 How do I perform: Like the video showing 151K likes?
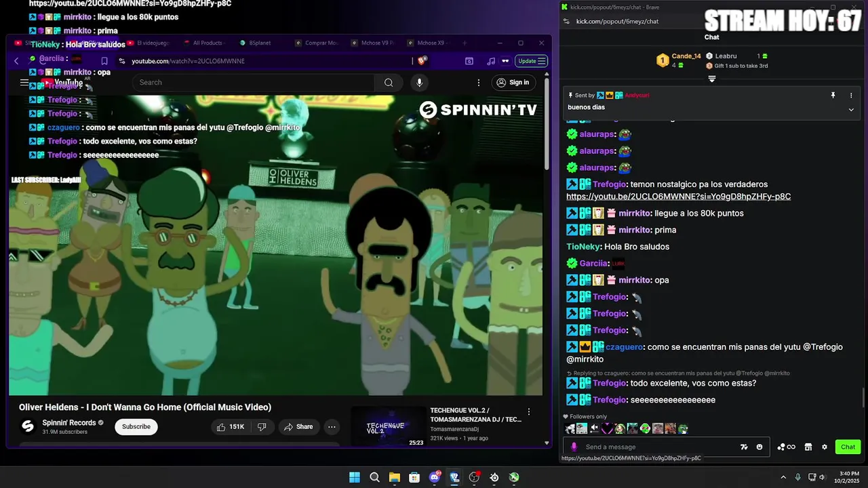[229, 427]
